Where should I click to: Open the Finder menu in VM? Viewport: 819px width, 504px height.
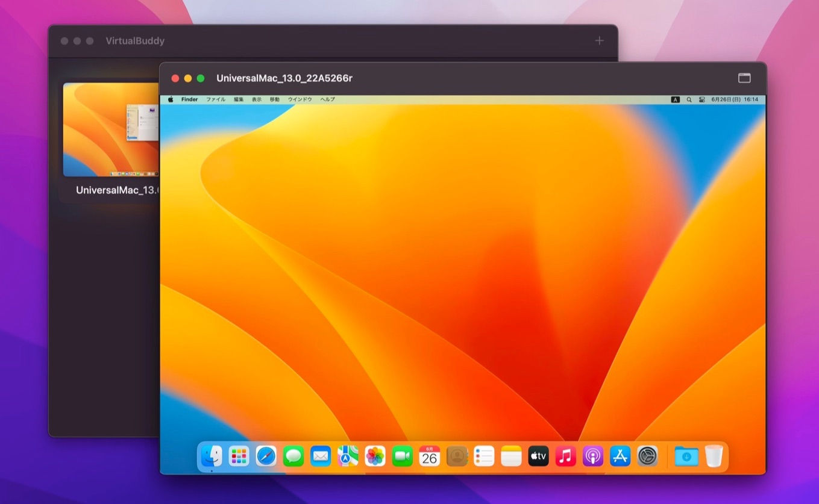tap(189, 99)
